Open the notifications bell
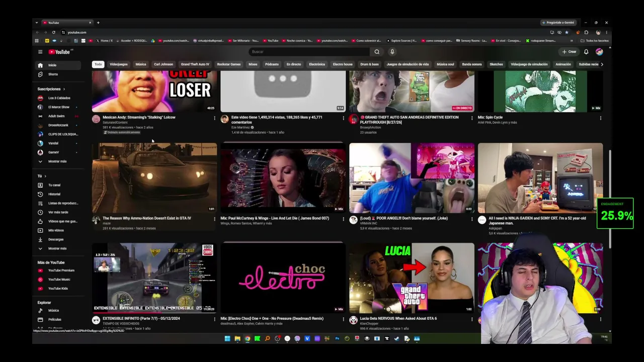The width and height of the screenshot is (644, 362). coord(586,52)
